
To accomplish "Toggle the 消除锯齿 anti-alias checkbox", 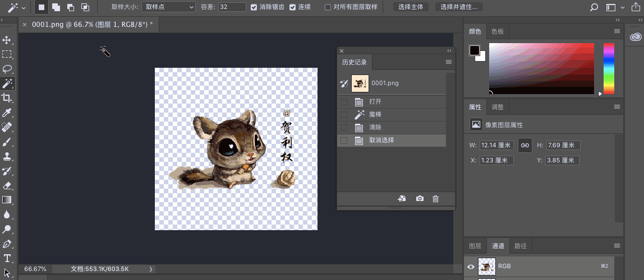I will (254, 7).
